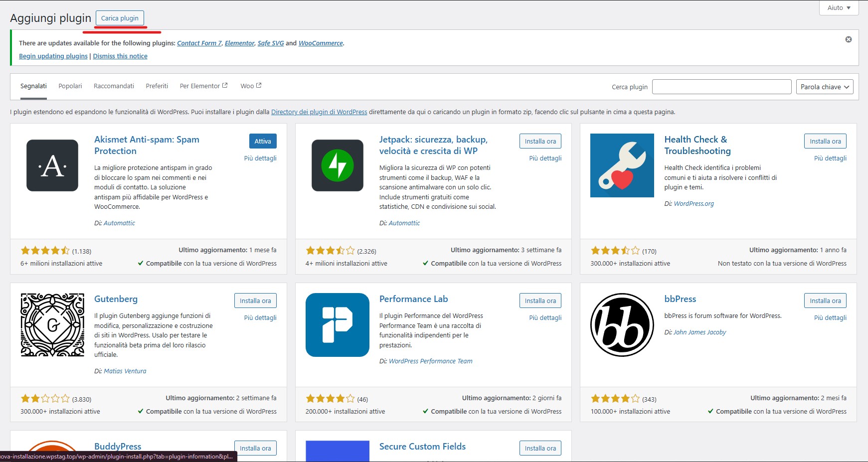Open the Directory dei plugin di WordPress link
This screenshot has height=462, width=868.
(x=319, y=112)
